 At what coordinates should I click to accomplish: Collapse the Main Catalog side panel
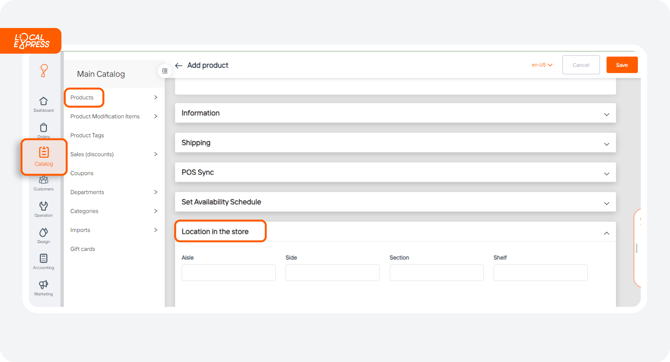(165, 71)
